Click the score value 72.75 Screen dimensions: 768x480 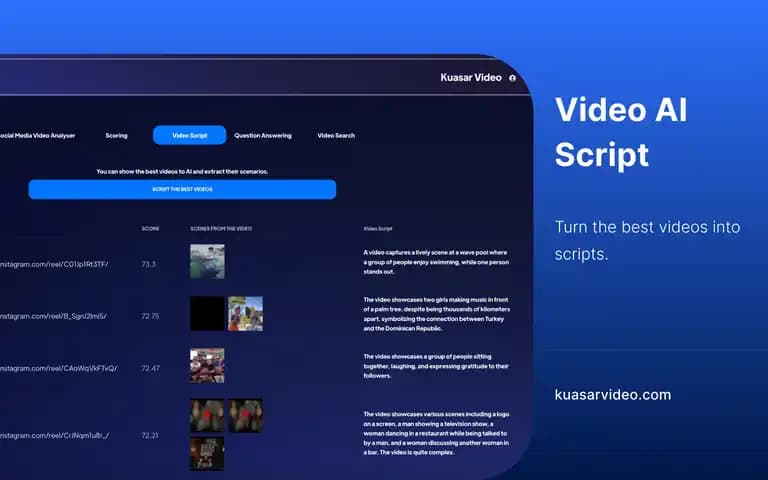[150, 316]
